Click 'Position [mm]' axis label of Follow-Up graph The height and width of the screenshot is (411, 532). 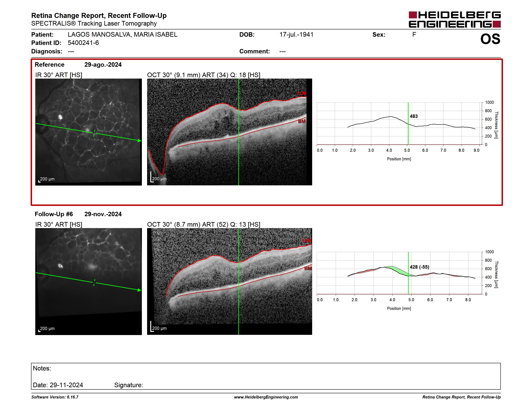[x=399, y=308]
